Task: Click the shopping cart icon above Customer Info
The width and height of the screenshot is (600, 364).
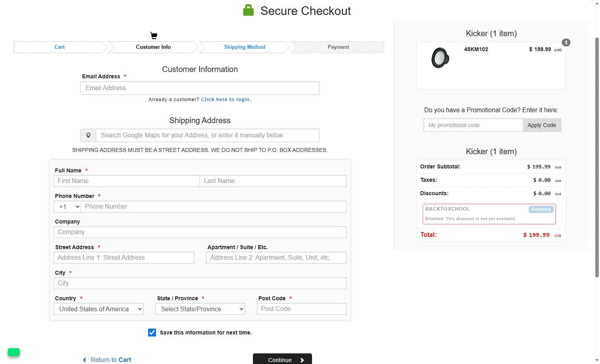Action: pos(154,36)
